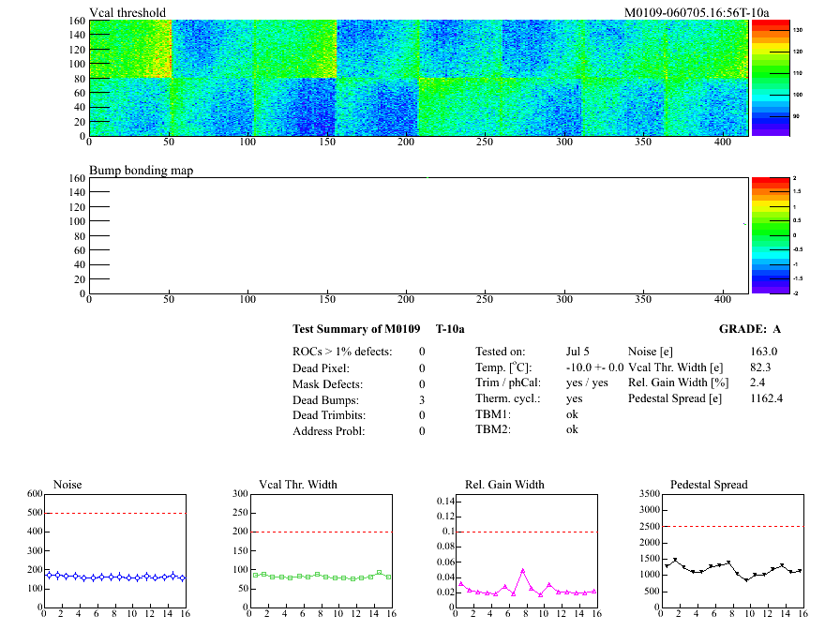Click the ROCs > 1% defects label

tap(342, 352)
